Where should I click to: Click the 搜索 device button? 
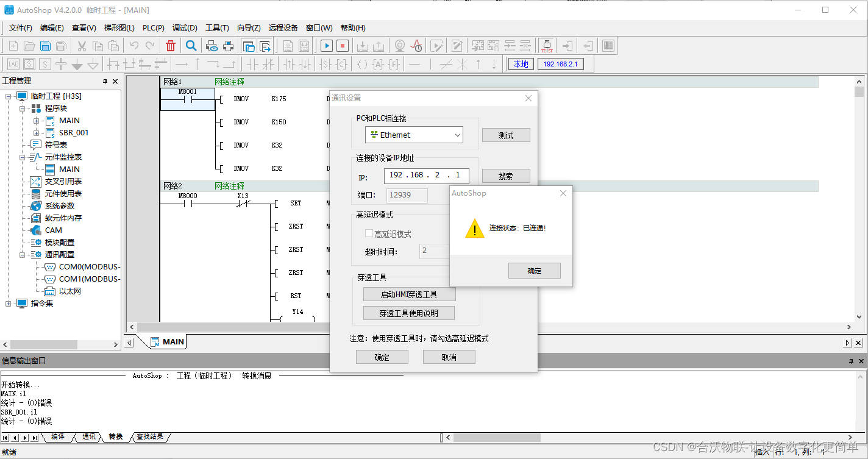click(506, 176)
